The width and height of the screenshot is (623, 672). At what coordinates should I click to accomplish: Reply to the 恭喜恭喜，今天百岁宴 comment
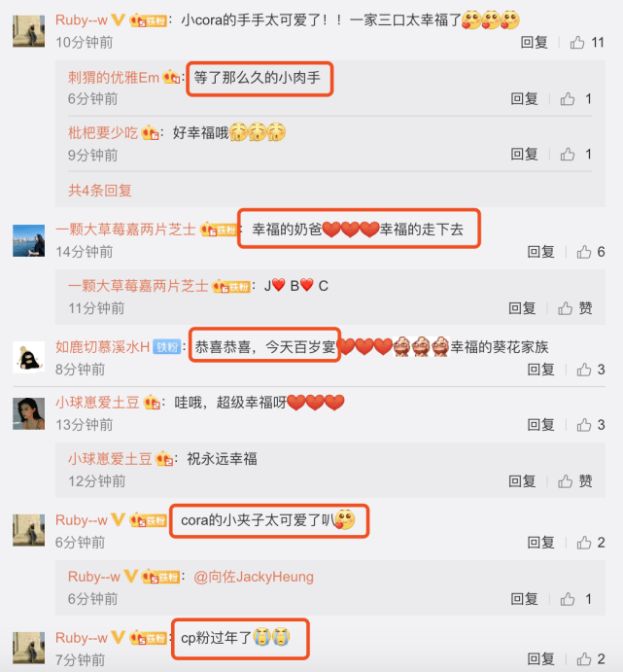coord(540,370)
